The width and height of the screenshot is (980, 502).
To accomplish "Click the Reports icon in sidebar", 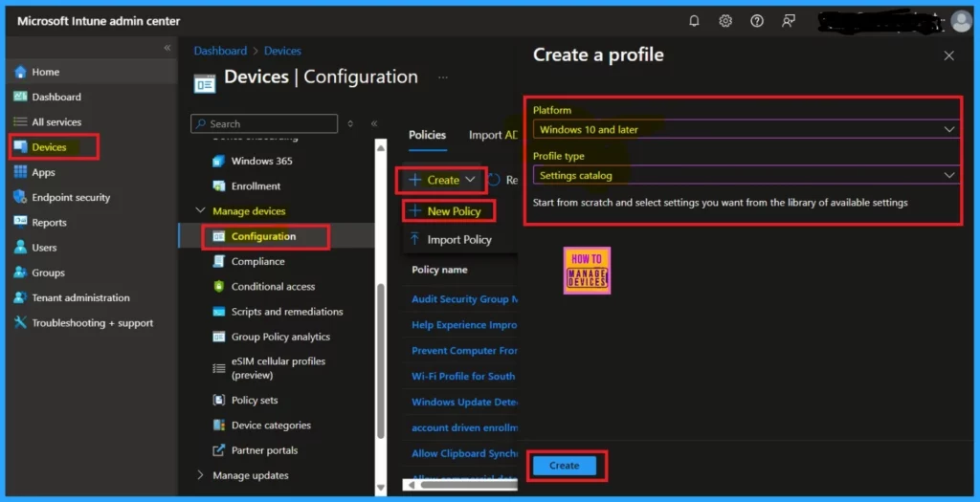I will (21, 222).
